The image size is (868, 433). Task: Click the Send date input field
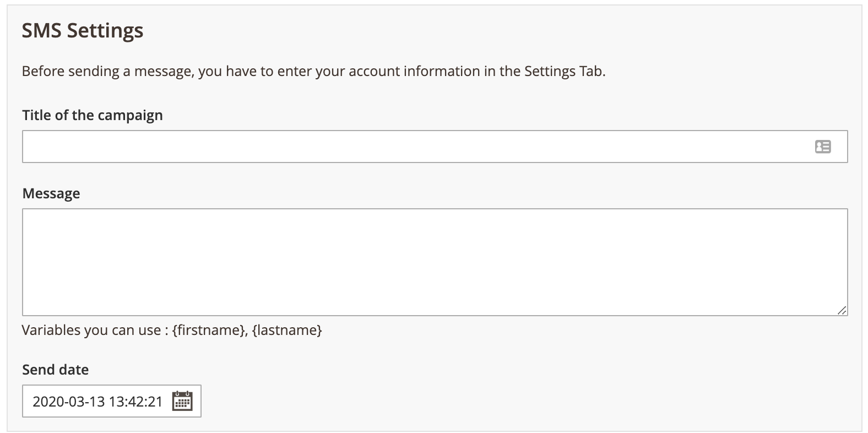pos(99,402)
